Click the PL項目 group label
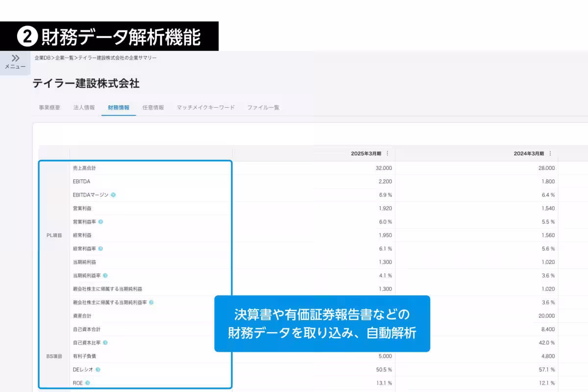 (x=54, y=235)
